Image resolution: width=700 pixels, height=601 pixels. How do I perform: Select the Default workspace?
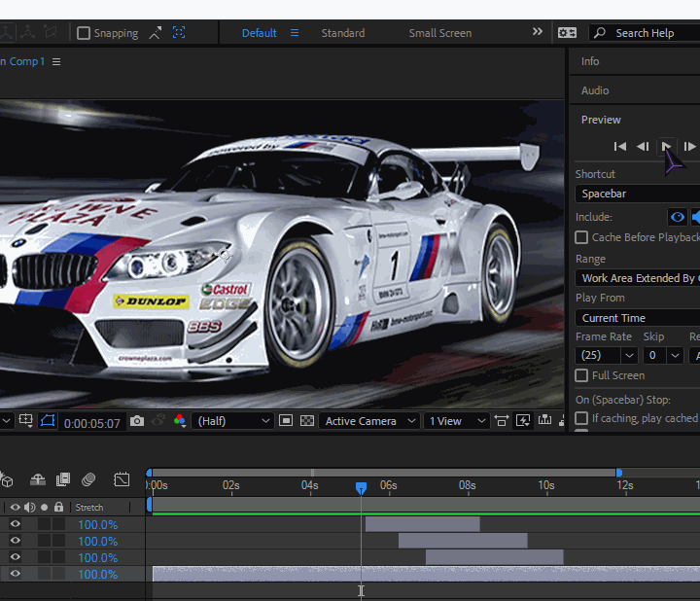pos(259,33)
